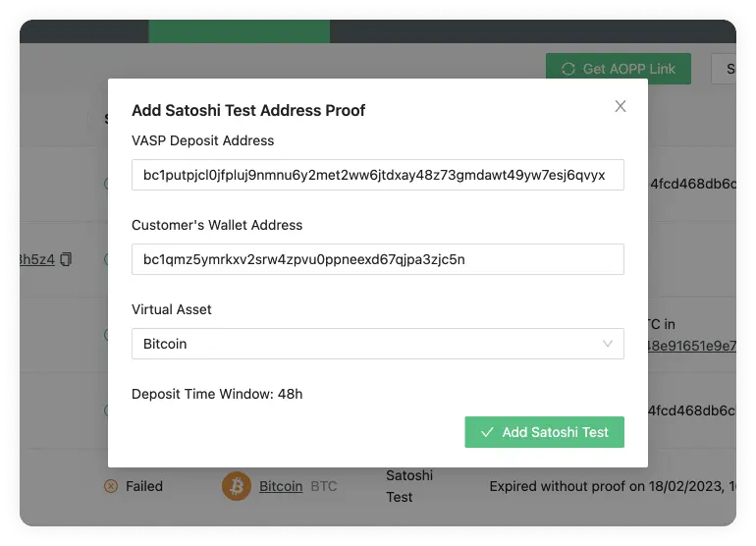Open the 48e91651e9e7 transaction link
Screen dimensions: 756x546
pyautogui.click(x=692, y=346)
